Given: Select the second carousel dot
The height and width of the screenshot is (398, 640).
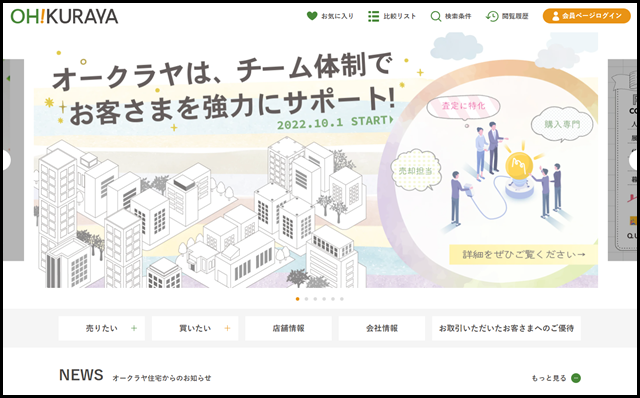Looking at the screenshot, I should point(306,299).
